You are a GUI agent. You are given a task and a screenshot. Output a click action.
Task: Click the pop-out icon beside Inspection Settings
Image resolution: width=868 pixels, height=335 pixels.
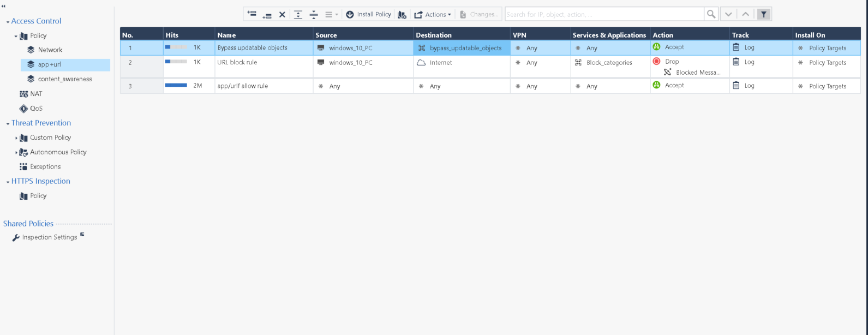point(82,235)
